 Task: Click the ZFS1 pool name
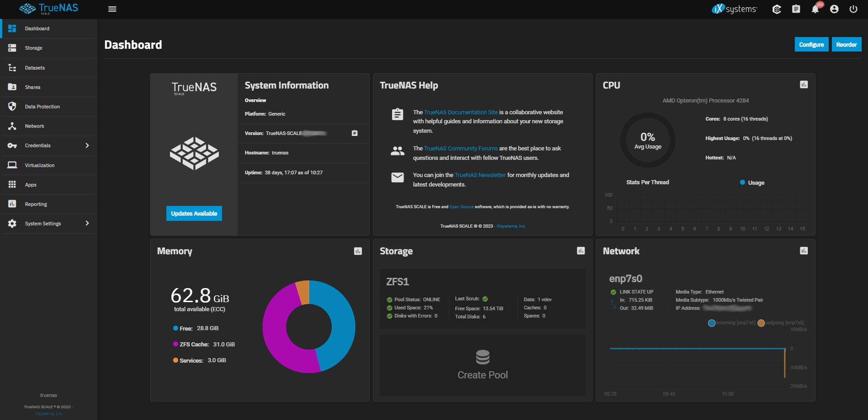(397, 282)
